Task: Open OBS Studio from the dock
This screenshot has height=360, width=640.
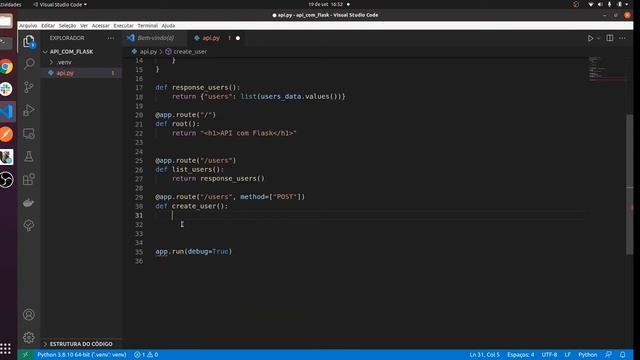Action: tap(7, 180)
